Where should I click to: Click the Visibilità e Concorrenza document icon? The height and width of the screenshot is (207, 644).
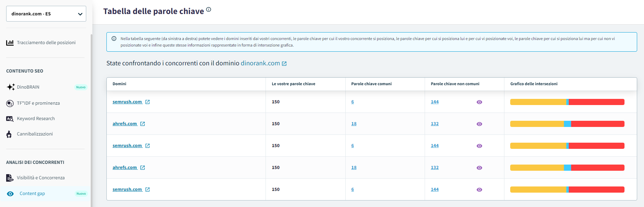pyautogui.click(x=10, y=178)
